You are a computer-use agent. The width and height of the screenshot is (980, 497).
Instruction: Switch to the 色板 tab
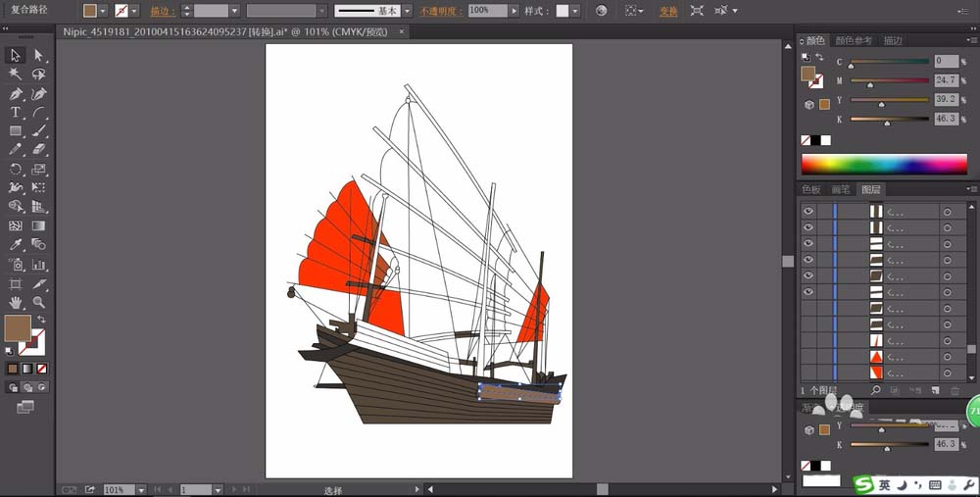811,189
